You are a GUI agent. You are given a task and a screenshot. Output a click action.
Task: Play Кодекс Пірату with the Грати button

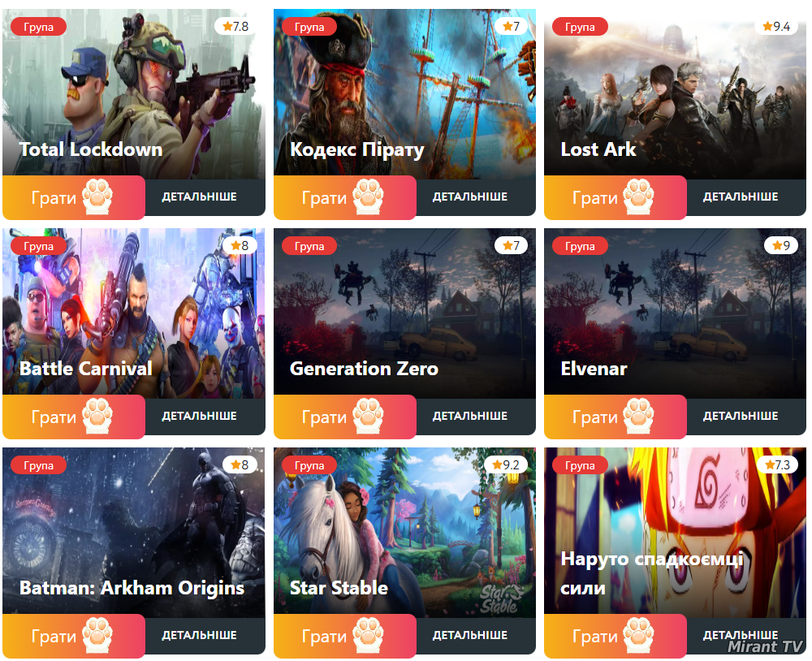344,197
